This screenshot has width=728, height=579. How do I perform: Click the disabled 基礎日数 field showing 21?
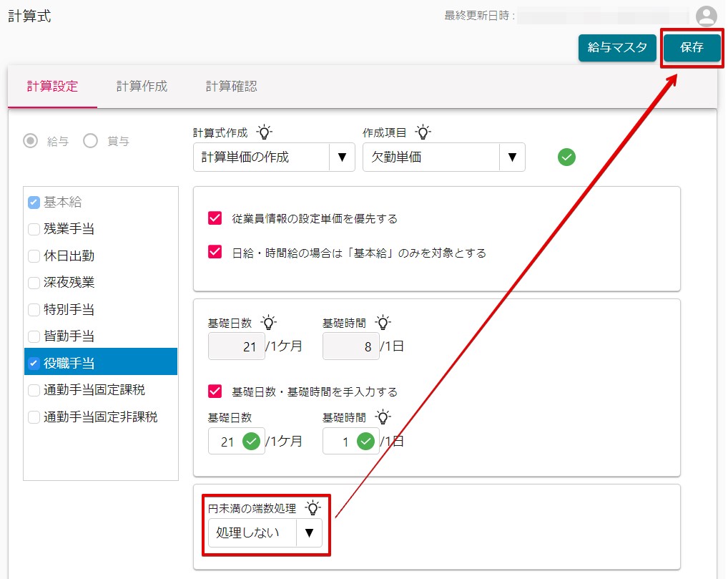pyautogui.click(x=236, y=346)
